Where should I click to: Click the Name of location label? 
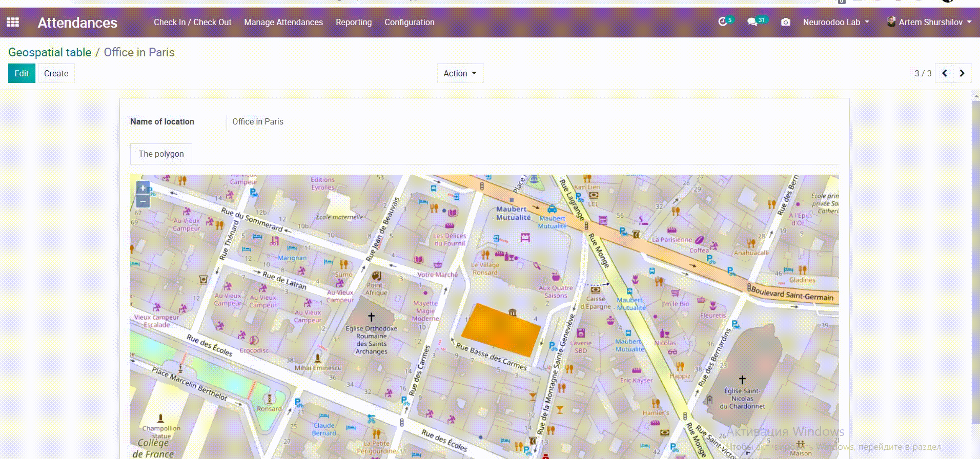point(162,121)
